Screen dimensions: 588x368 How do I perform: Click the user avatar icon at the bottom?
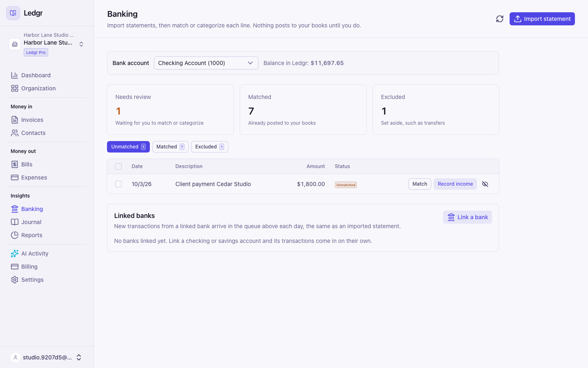[16, 357]
